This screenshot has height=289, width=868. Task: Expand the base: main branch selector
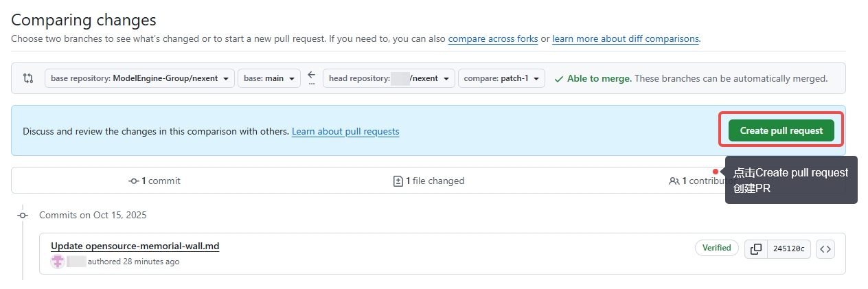[x=269, y=78]
